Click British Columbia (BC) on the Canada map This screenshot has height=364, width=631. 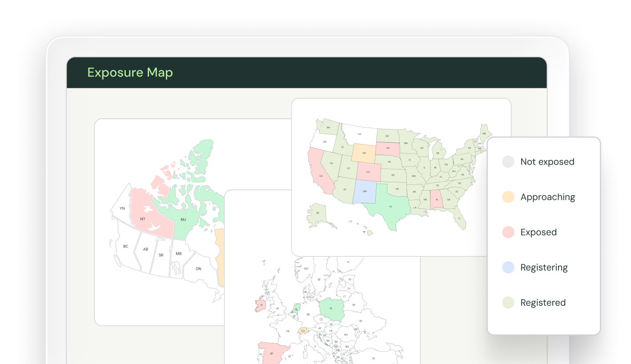(x=125, y=246)
